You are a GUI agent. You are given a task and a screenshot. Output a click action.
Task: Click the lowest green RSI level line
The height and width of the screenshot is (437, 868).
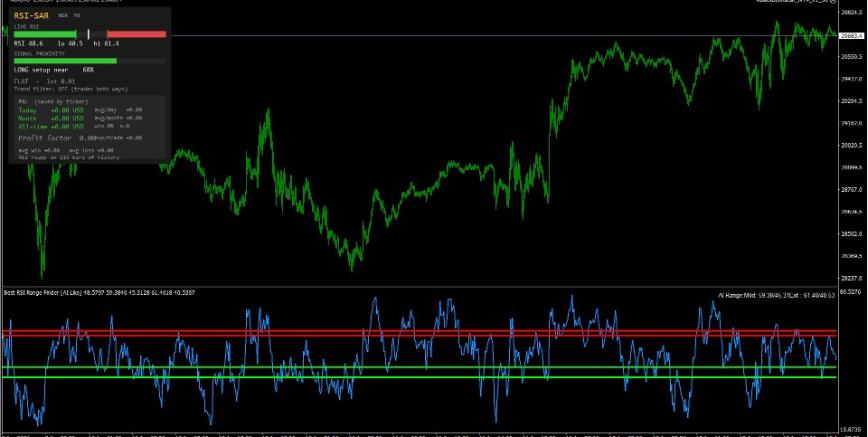pyautogui.click(x=420, y=377)
